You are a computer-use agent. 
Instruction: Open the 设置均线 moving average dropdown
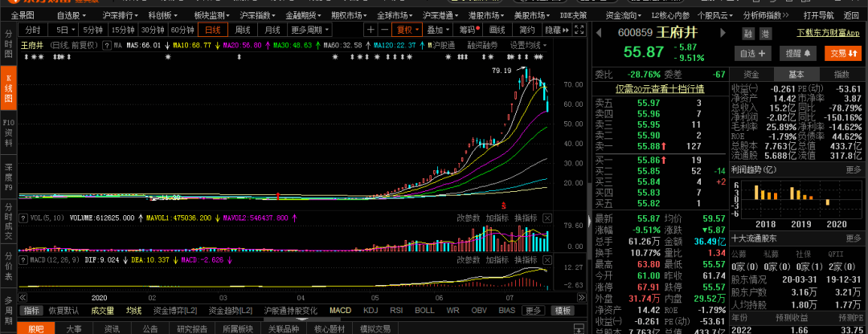(x=527, y=45)
